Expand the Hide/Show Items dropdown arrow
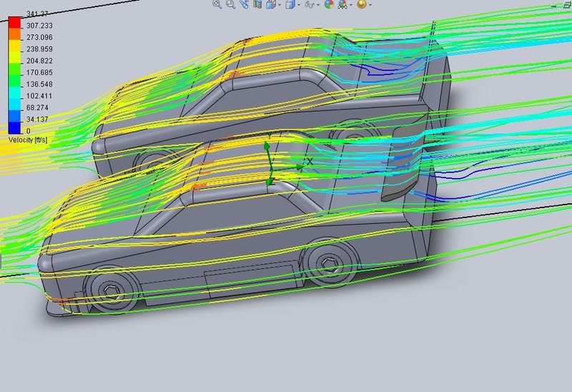 pyautogui.click(x=318, y=5)
